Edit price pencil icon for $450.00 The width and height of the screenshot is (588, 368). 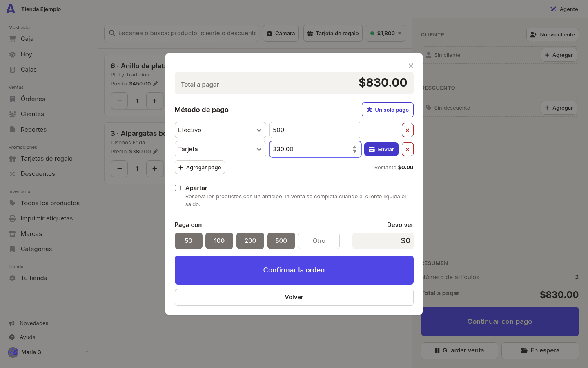(x=156, y=83)
